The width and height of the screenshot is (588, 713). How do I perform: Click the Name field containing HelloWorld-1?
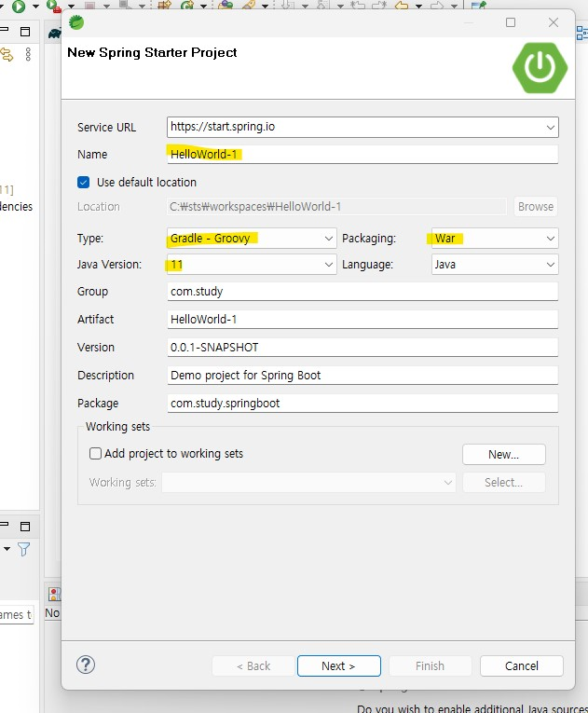point(362,154)
